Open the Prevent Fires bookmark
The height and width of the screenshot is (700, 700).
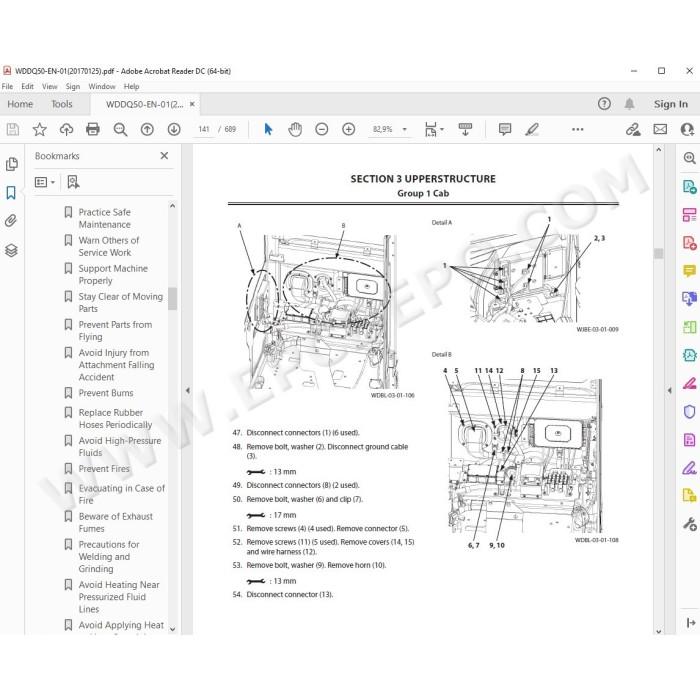tap(104, 469)
